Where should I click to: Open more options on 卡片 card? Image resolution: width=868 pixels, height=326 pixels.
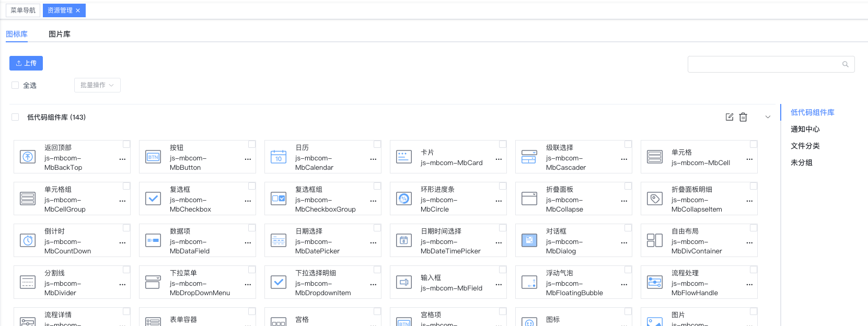499,159
